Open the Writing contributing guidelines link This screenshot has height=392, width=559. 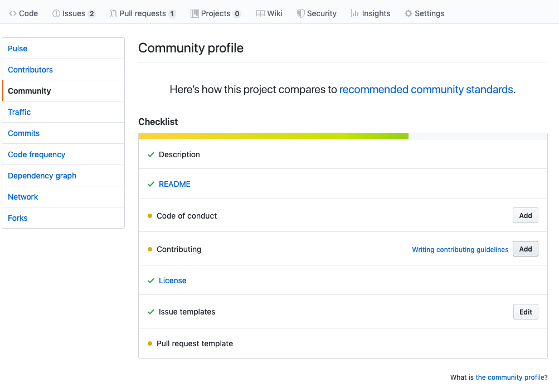tap(460, 250)
